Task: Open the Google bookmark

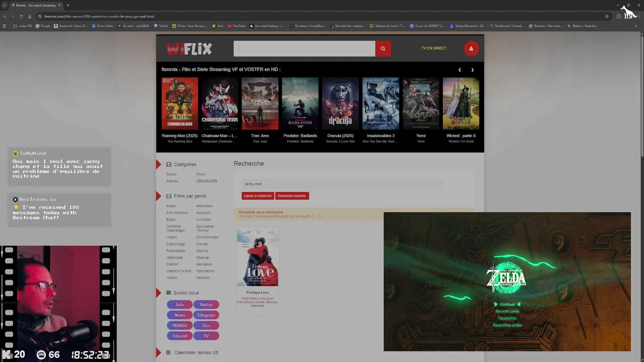Action: click(43, 26)
